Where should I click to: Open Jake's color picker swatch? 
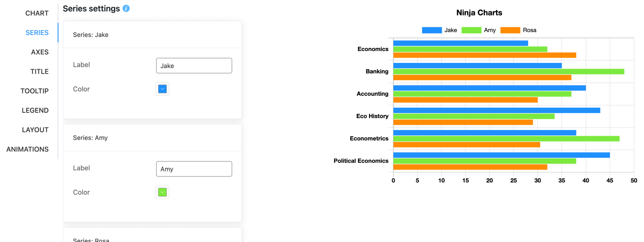pos(162,89)
